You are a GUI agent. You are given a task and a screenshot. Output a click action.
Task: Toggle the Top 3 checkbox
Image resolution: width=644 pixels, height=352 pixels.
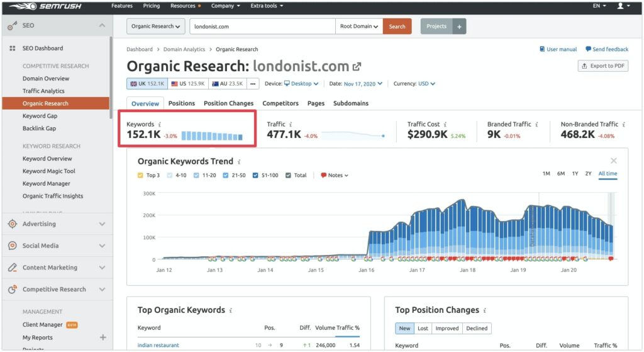(x=140, y=175)
